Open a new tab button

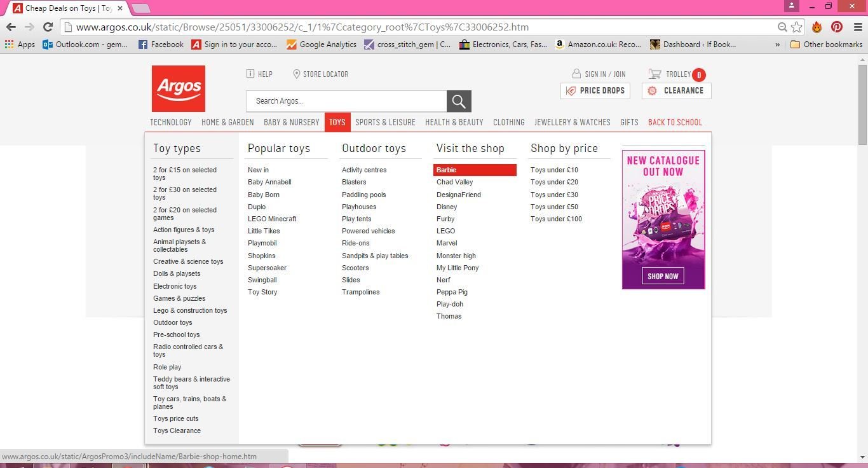click(141, 8)
